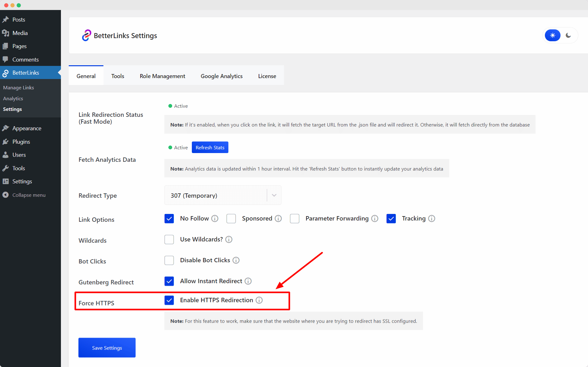Image resolution: width=588 pixels, height=367 pixels.
Task: Uncheck the No Follow checkbox
Action: click(169, 218)
